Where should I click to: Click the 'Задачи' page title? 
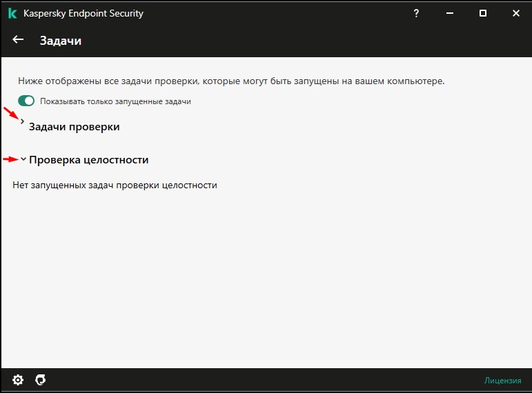61,41
